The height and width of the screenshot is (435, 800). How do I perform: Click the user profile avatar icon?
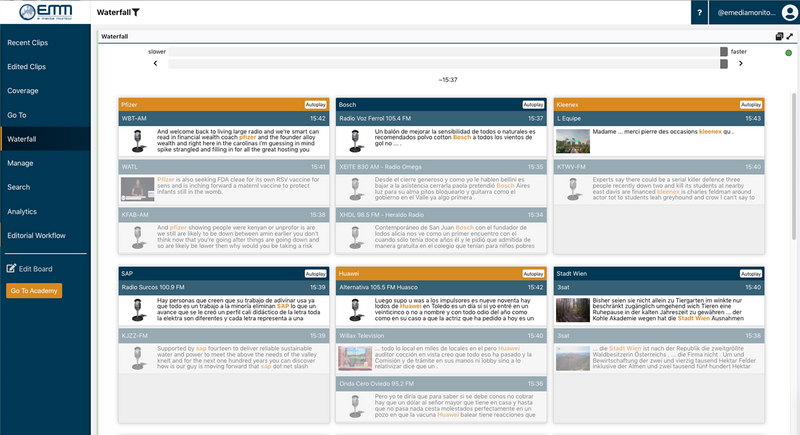pyautogui.click(x=789, y=13)
